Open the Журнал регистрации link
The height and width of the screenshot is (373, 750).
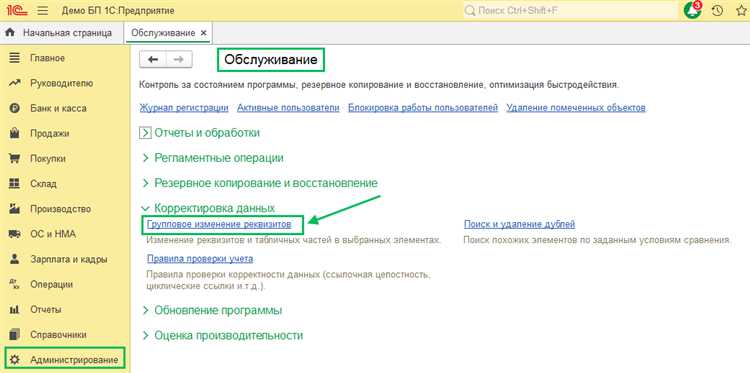[184, 108]
